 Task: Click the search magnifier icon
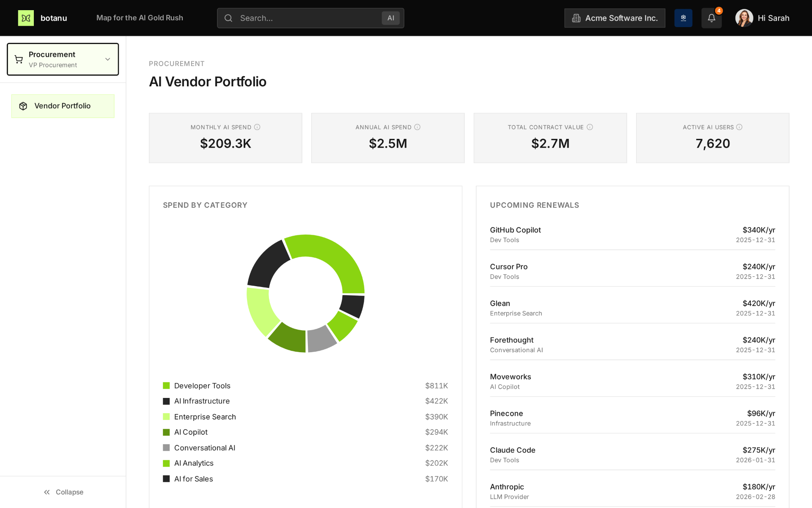click(228, 18)
